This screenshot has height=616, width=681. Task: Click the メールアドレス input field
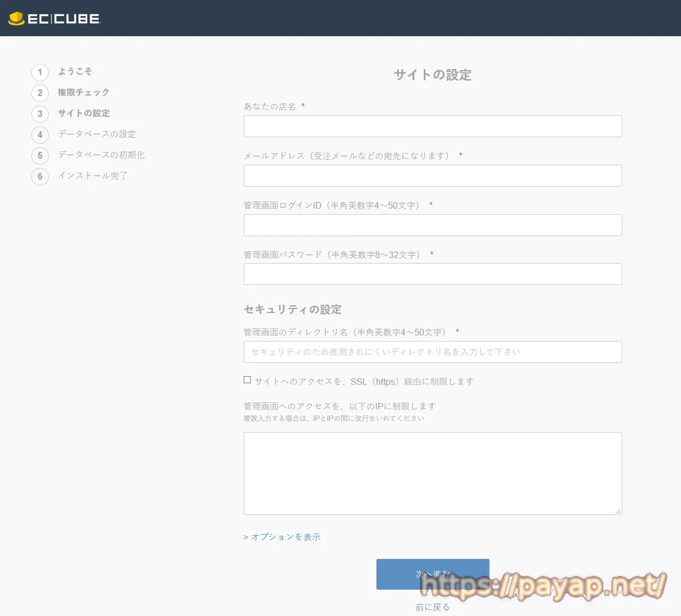(432, 176)
